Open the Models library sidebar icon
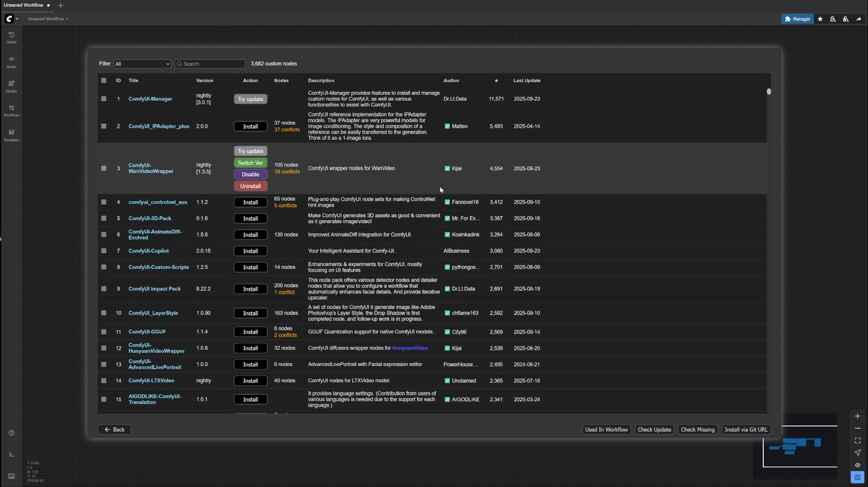868x487 pixels. 11,86
